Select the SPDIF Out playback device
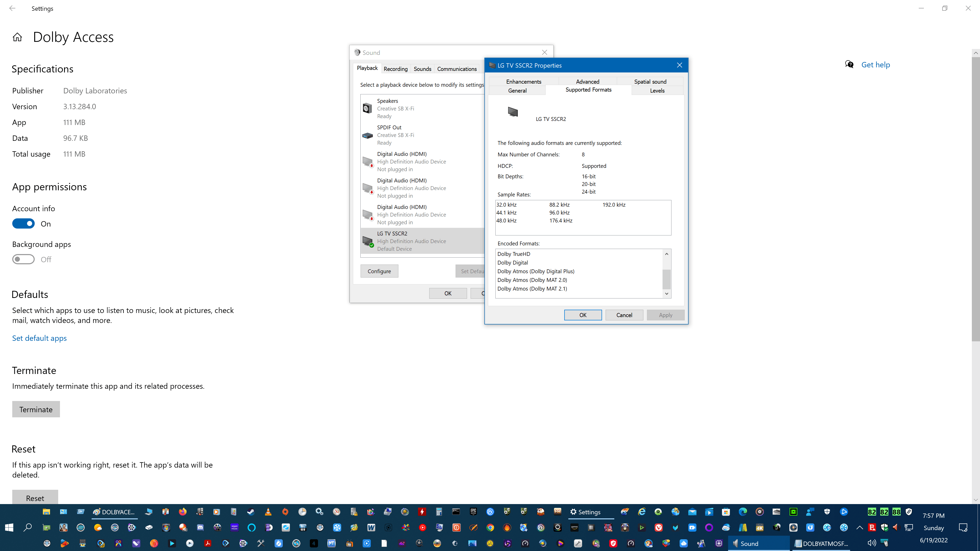980x551 pixels. pos(422,135)
